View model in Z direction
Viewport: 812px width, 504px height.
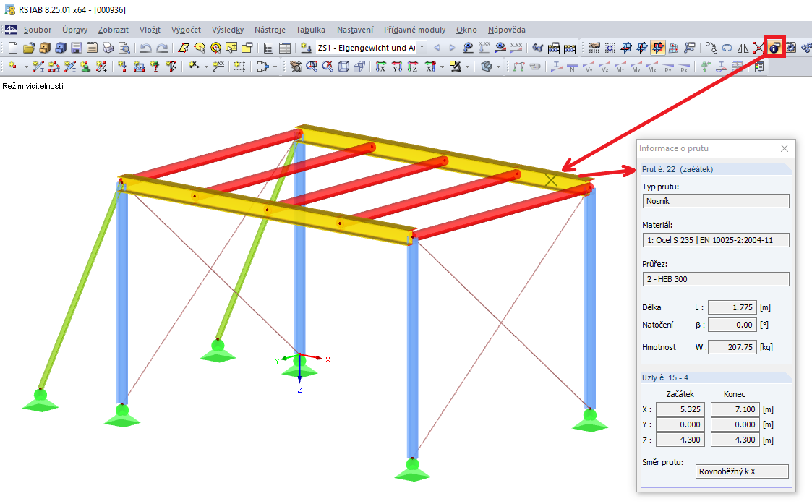pyautogui.click(x=412, y=67)
